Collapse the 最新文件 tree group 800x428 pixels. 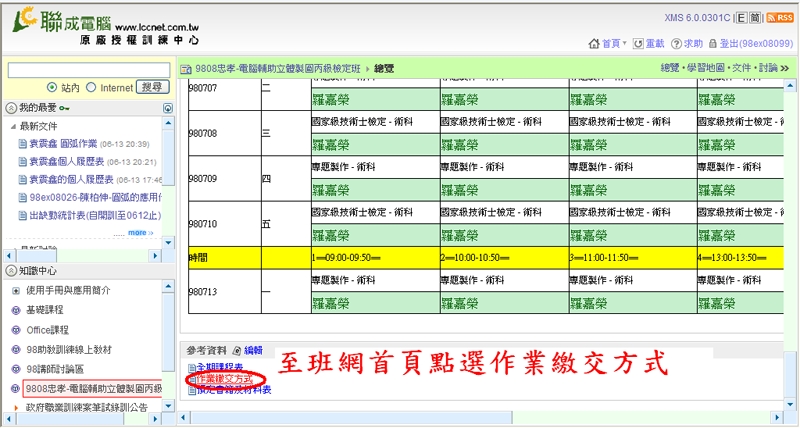[11, 126]
